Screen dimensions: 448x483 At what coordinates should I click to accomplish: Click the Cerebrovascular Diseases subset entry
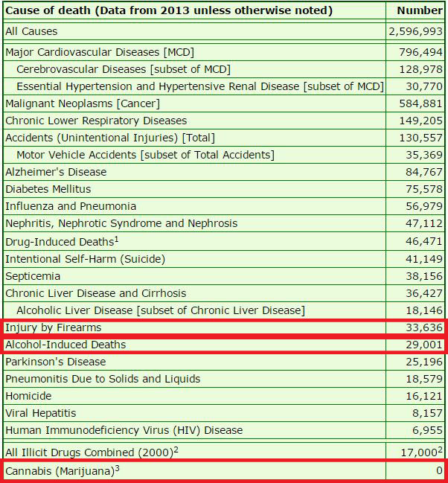(123, 69)
